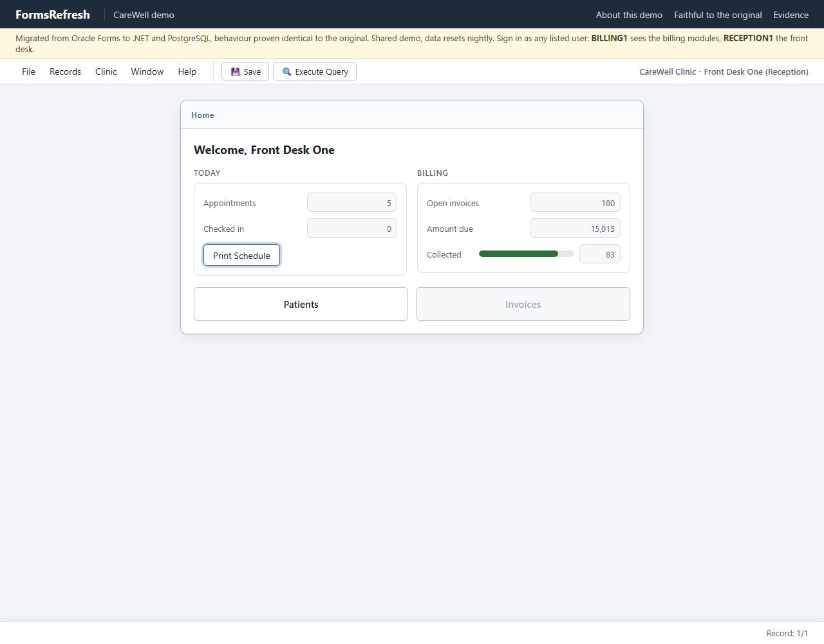
Task: Click the CareWell Clinic - Front Desk One label
Action: 724,71
